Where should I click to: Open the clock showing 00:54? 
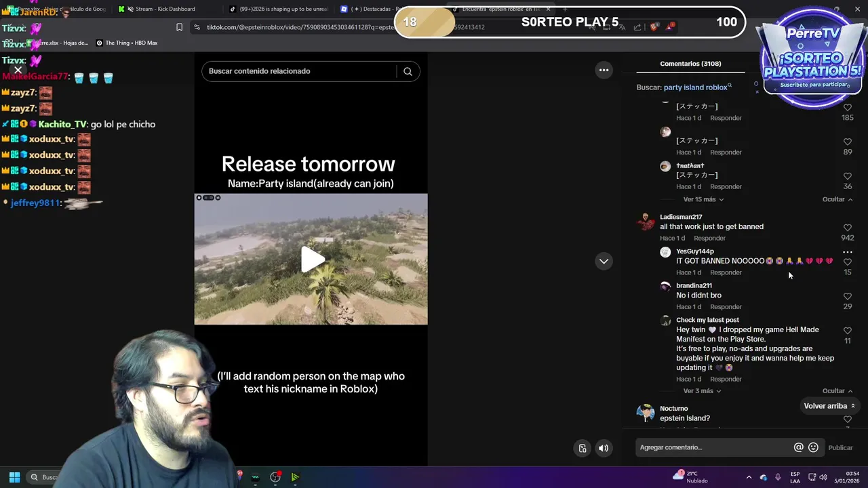(x=847, y=477)
